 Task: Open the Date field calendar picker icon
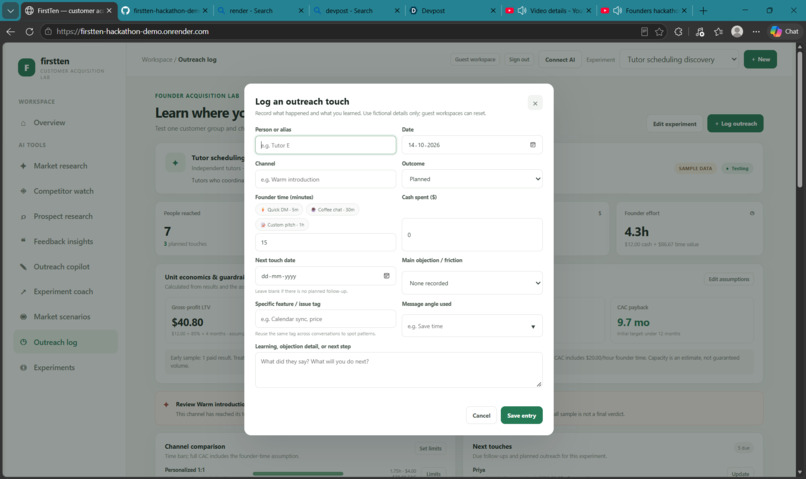click(533, 145)
